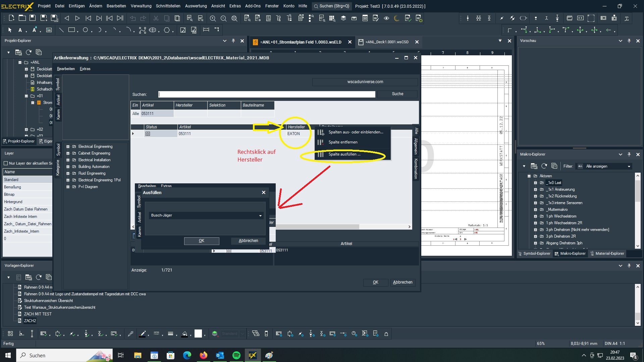Image resolution: width=644 pixels, height=362 pixels.
Task: Jump to last page icon in toolbar
Action: [x=120, y=18]
